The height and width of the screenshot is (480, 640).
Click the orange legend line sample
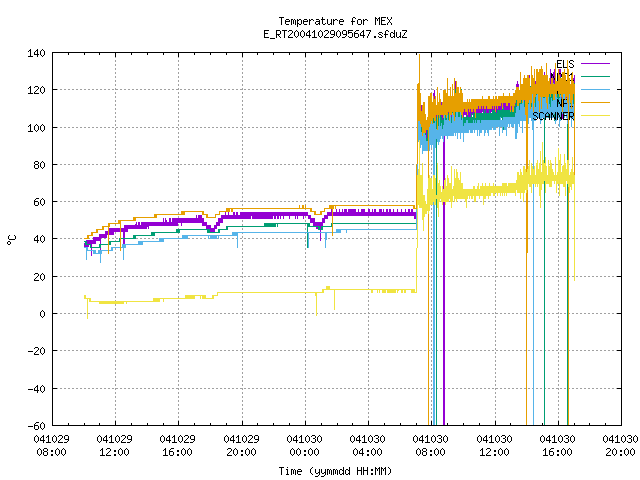[x=595, y=102]
